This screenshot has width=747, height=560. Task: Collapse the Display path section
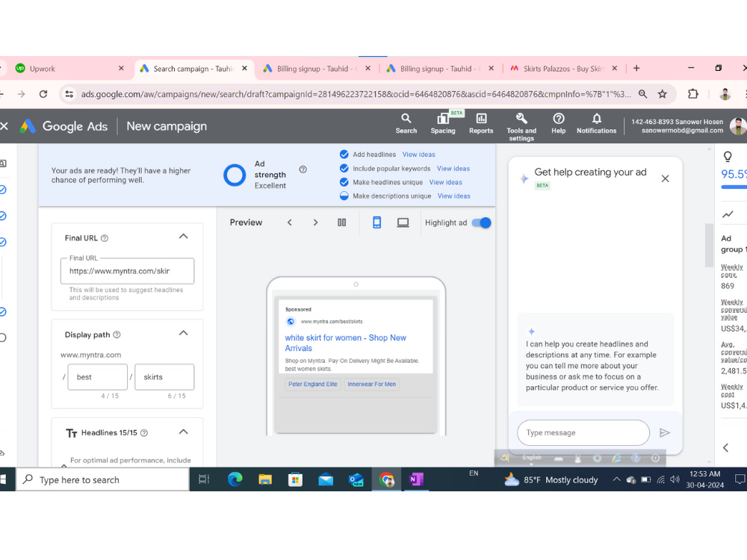tap(184, 333)
